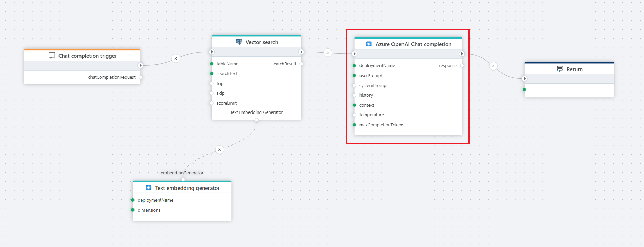Click the systemPrompt input port
The image size is (644, 247).
click(354, 85)
